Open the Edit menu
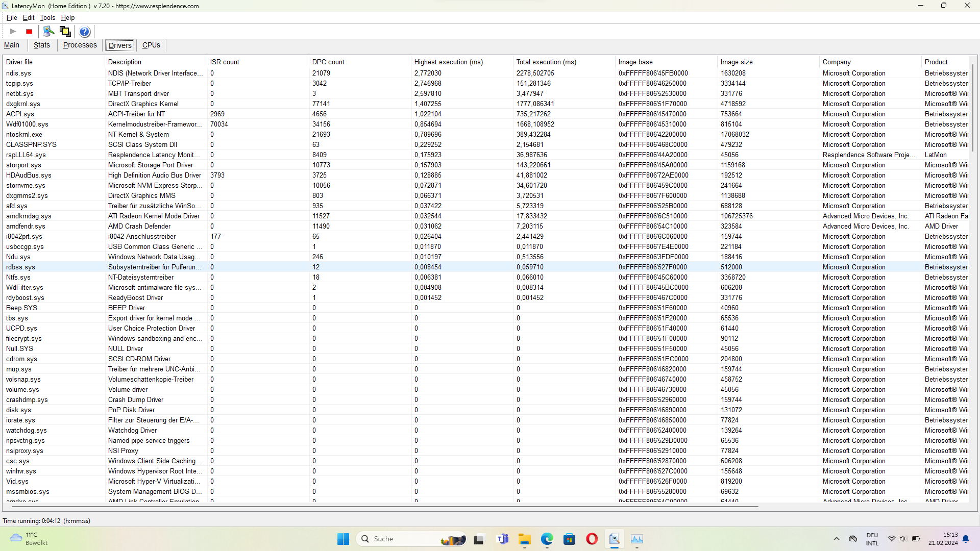The height and width of the screenshot is (551, 980). pyautogui.click(x=29, y=17)
